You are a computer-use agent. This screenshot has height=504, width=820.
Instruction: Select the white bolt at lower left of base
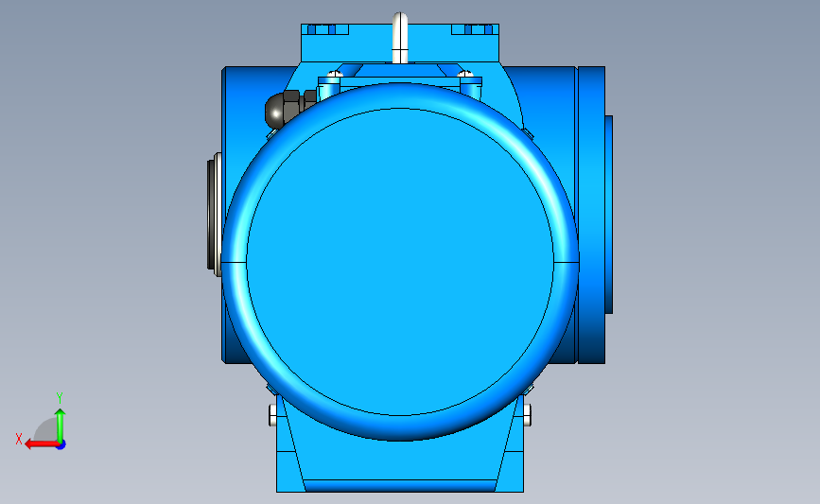pos(272,414)
